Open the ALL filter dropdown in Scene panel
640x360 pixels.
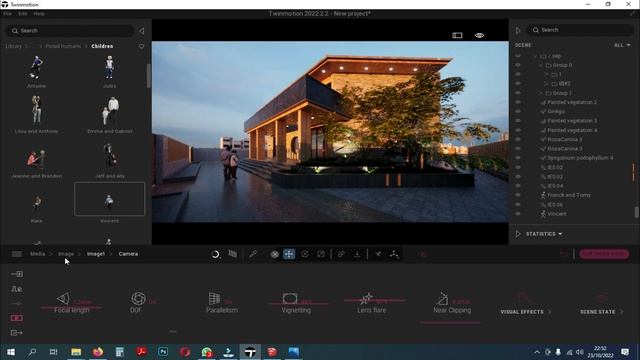(622, 45)
